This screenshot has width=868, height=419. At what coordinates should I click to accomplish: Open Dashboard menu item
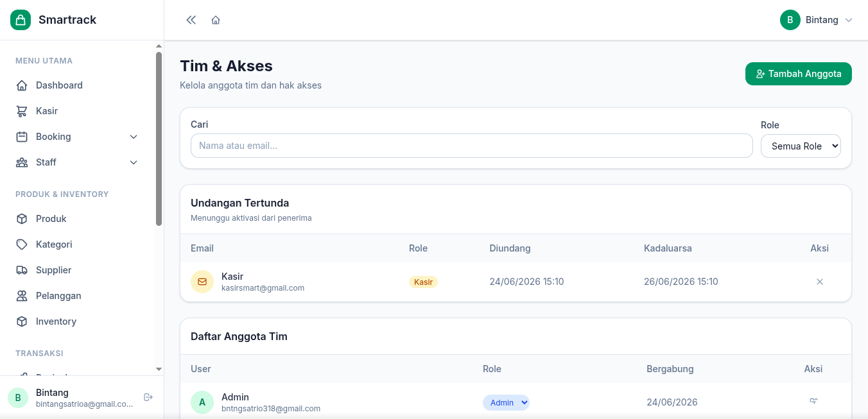tap(77, 85)
